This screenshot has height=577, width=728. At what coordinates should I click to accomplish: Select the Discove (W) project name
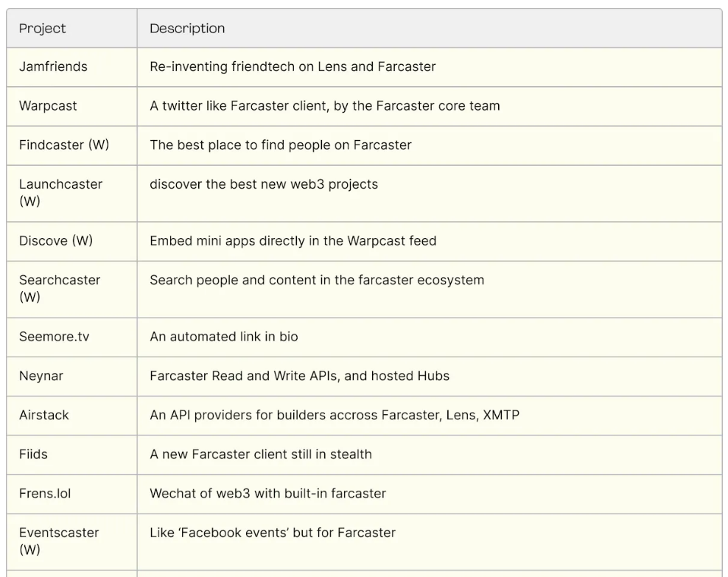point(56,241)
